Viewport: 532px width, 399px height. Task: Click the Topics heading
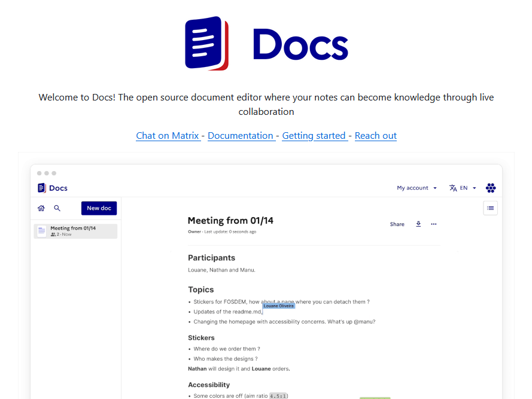[x=201, y=290]
